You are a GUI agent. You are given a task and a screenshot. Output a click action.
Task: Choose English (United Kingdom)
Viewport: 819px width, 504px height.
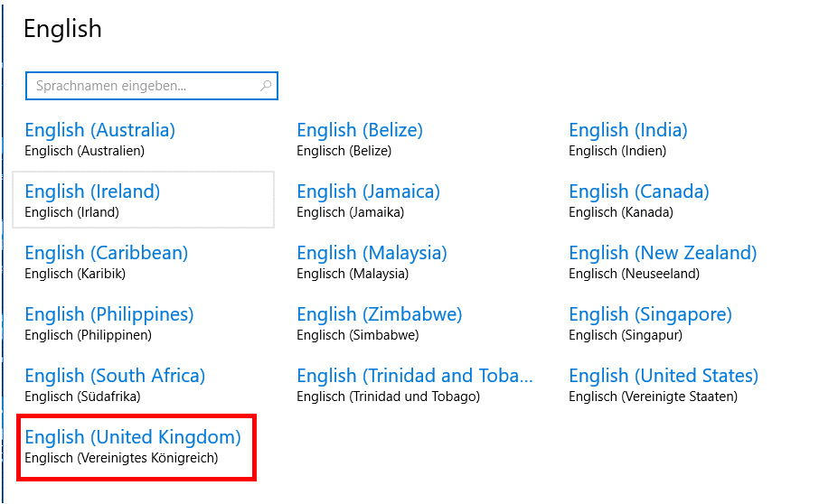tap(133, 437)
